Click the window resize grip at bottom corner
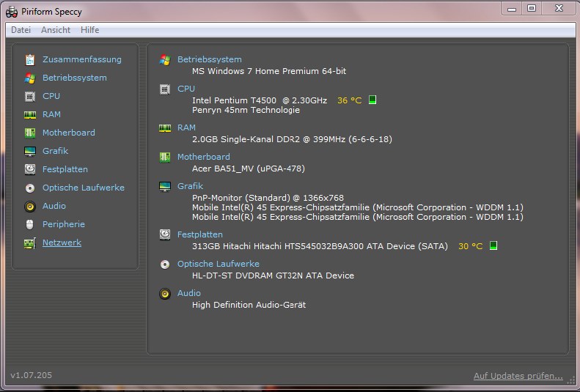The image size is (580, 392). (571, 380)
